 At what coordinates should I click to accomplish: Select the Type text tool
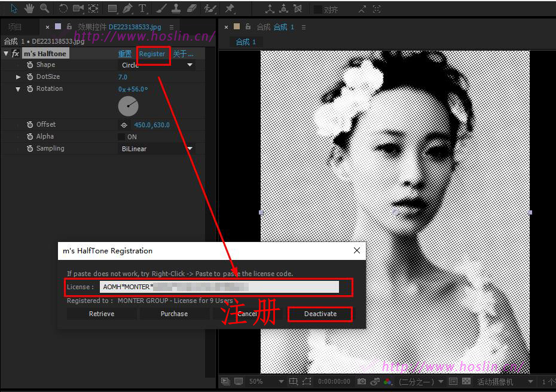142,8
